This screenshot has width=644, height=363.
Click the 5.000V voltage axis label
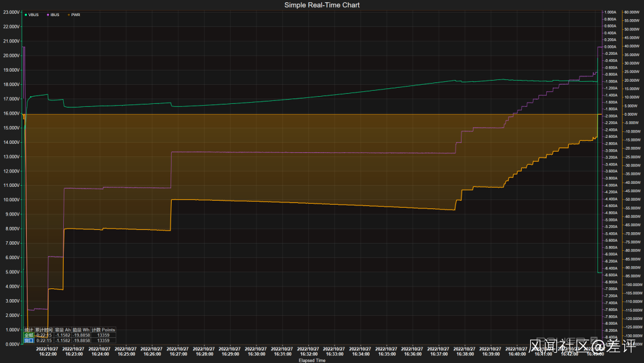tap(13, 272)
